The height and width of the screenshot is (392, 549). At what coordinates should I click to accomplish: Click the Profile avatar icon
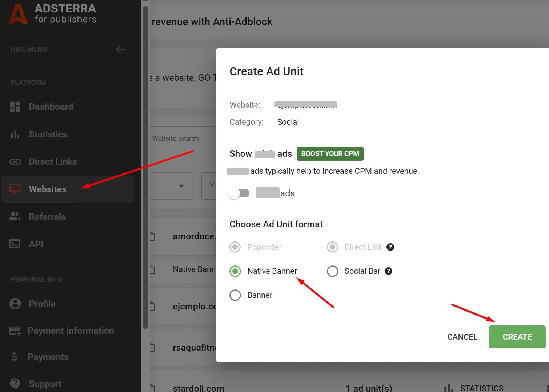15,304
